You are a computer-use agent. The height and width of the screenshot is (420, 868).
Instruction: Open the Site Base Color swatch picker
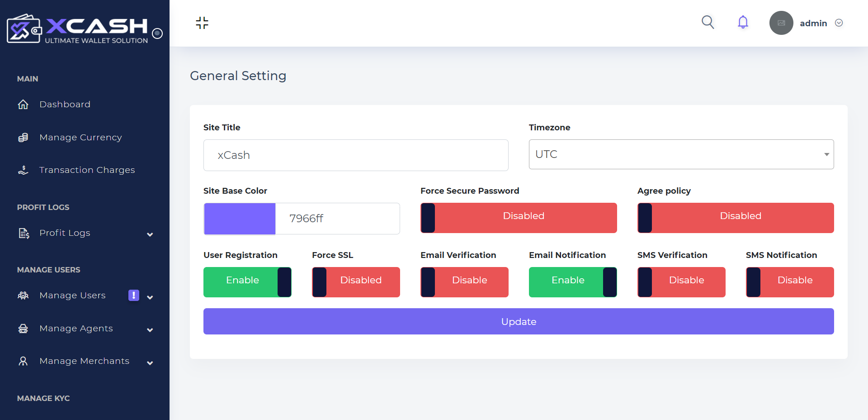[x=240, y=219]
